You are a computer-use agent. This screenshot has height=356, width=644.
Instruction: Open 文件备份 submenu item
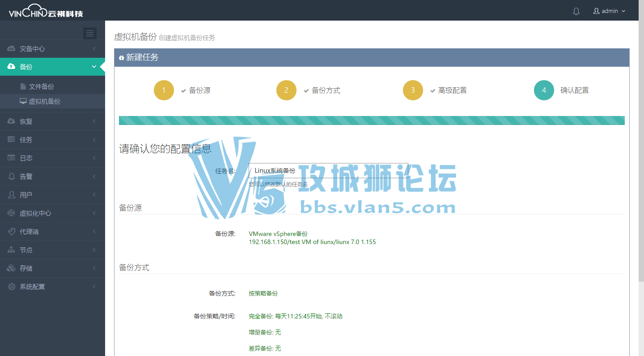click(x=52, y=86)
